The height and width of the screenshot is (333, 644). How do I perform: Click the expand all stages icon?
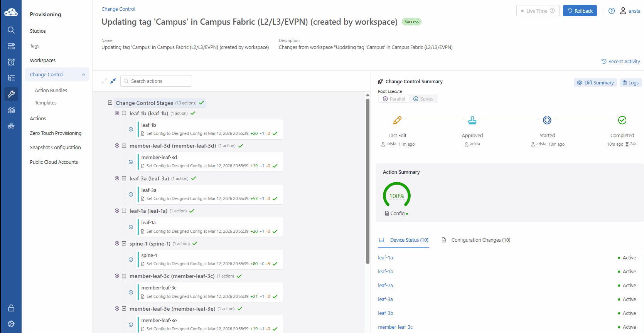coord(104,81)
